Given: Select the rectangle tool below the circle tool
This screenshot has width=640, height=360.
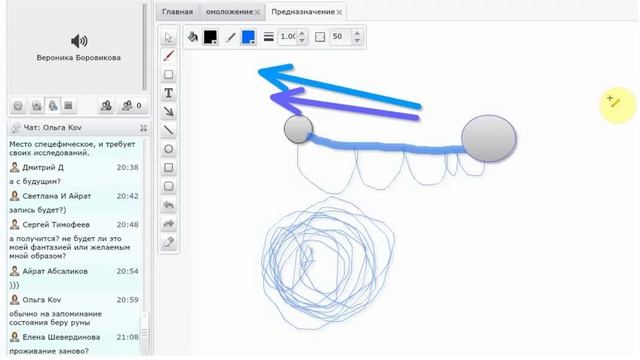Looking at the screenshot, I should (169, 168).
